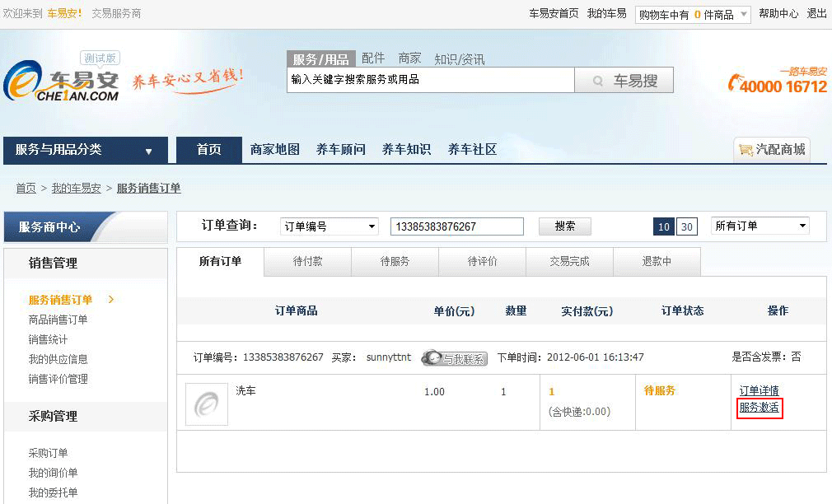832x504 pixels.
Task: Click the 我的车易安 breadcrumb link
Action: pyautogui.click(x=77, y=189)
